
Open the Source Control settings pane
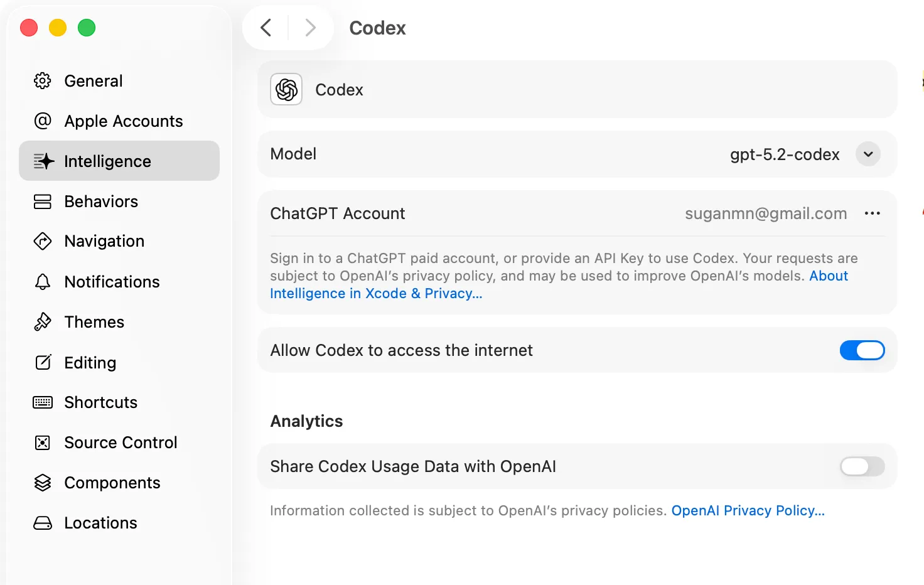[121, 443]
